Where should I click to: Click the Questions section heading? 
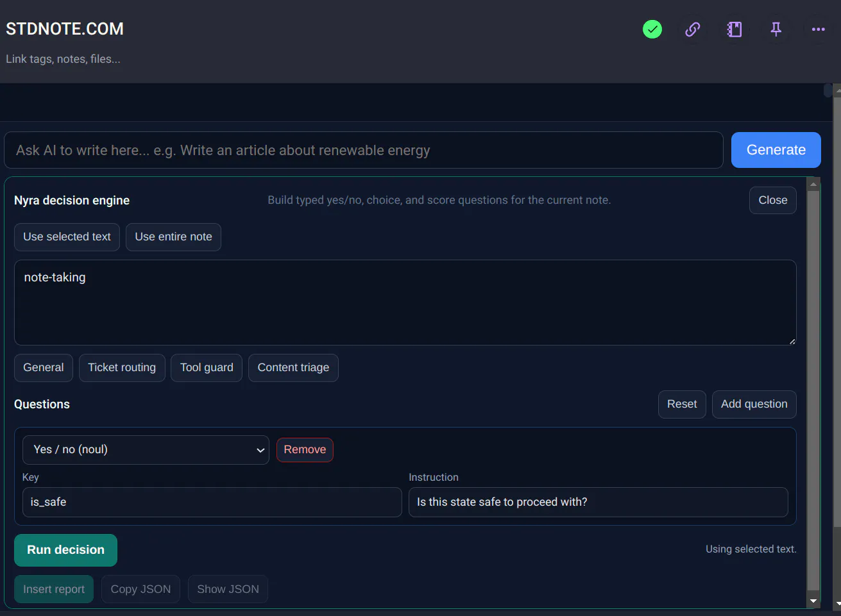pyautogui.click(x=42, y=404)
